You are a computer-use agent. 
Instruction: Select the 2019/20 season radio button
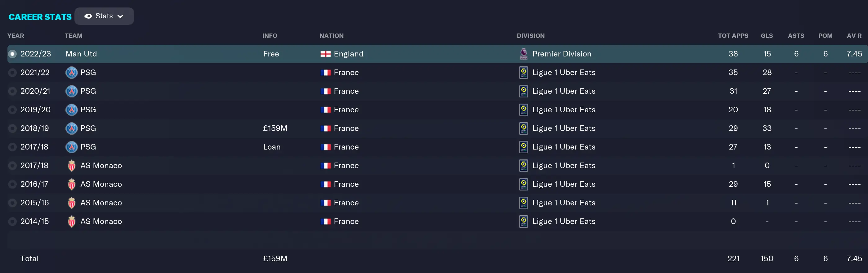[x=12, y=110]
